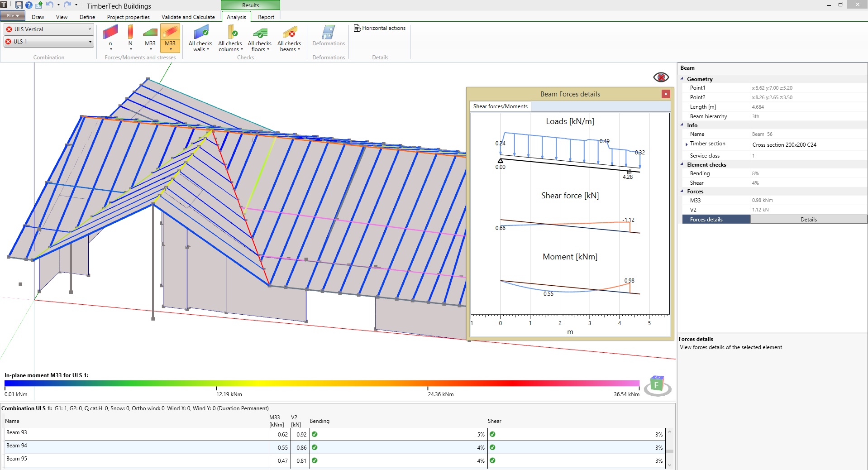Collapse the Geometry section

682,79
